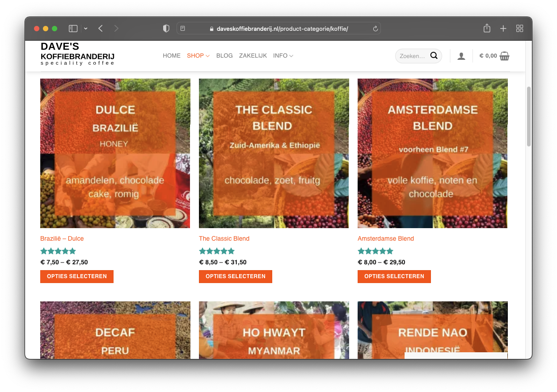Open the Dulce Brazilië product image
This screenshot has height=392, width=557.
pos(115,154)
